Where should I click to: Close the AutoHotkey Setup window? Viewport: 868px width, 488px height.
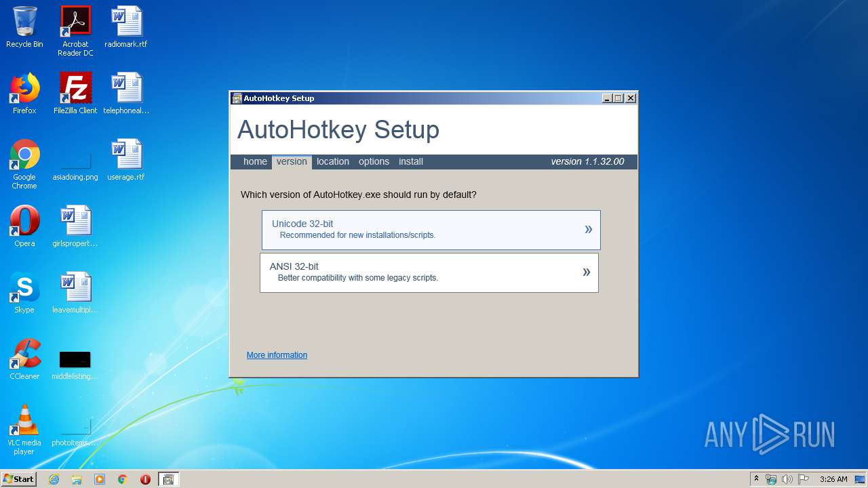pyautogui.click(x=631, y=98)
